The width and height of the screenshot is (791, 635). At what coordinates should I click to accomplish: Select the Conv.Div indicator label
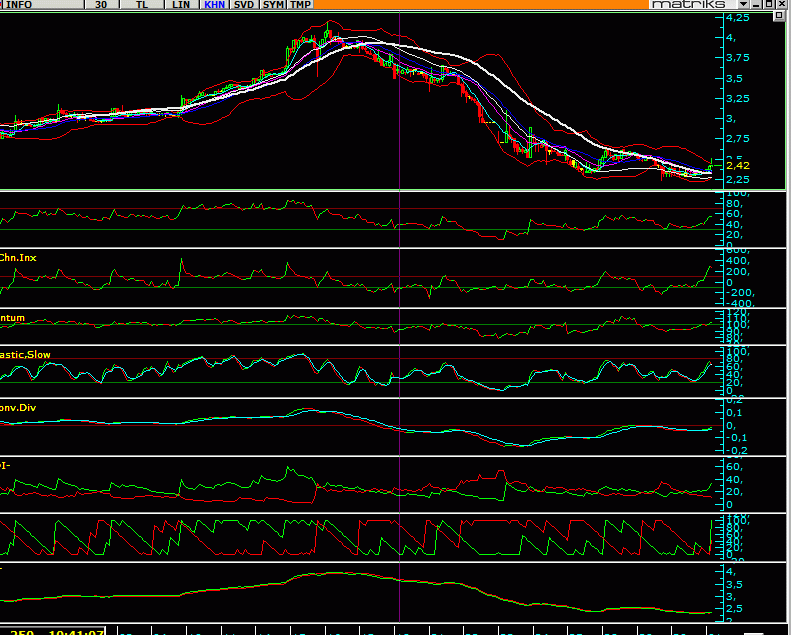pyautogui.click(x=18, y=408)
